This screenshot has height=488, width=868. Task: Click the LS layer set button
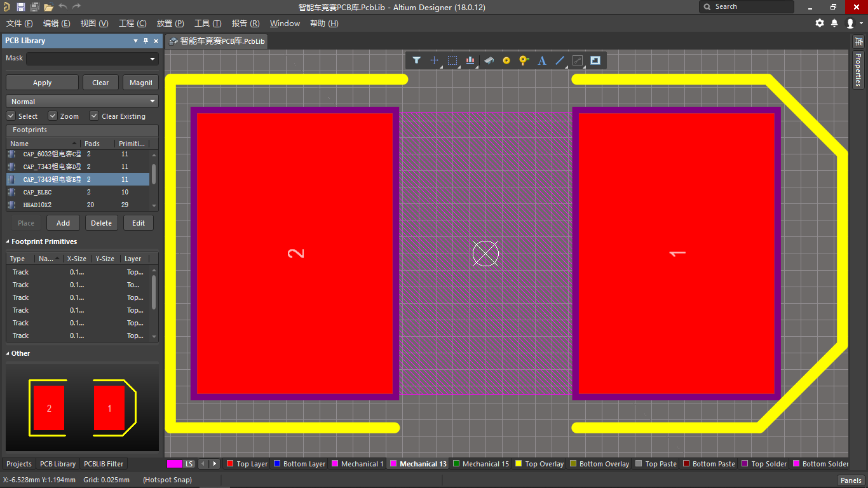point(189,464)
